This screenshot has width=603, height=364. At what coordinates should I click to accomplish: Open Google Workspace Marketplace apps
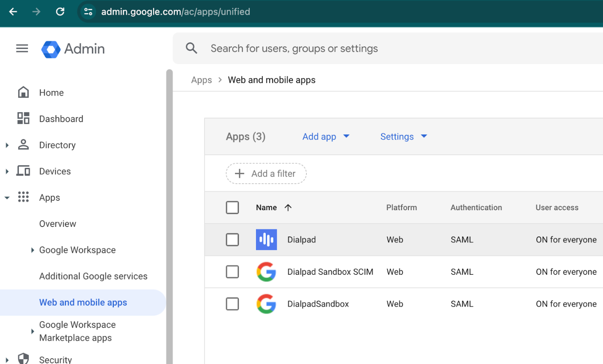pos(77,331)
